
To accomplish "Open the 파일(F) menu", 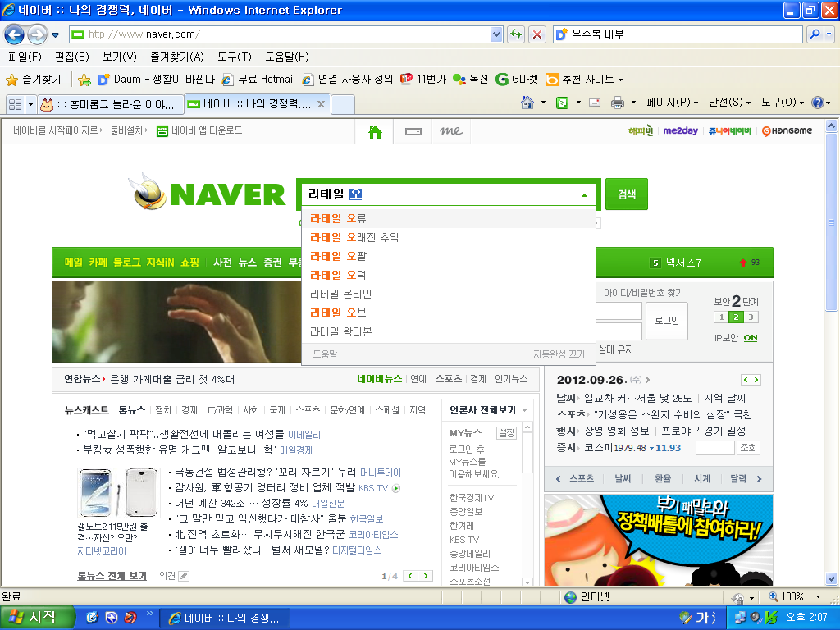I will click(x=25, y=57).
